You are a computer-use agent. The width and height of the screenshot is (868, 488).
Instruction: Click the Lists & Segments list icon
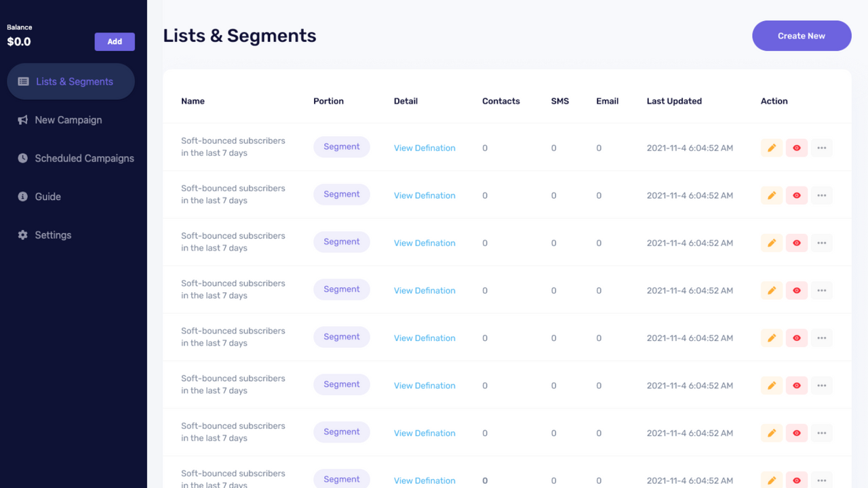[22, 81]
